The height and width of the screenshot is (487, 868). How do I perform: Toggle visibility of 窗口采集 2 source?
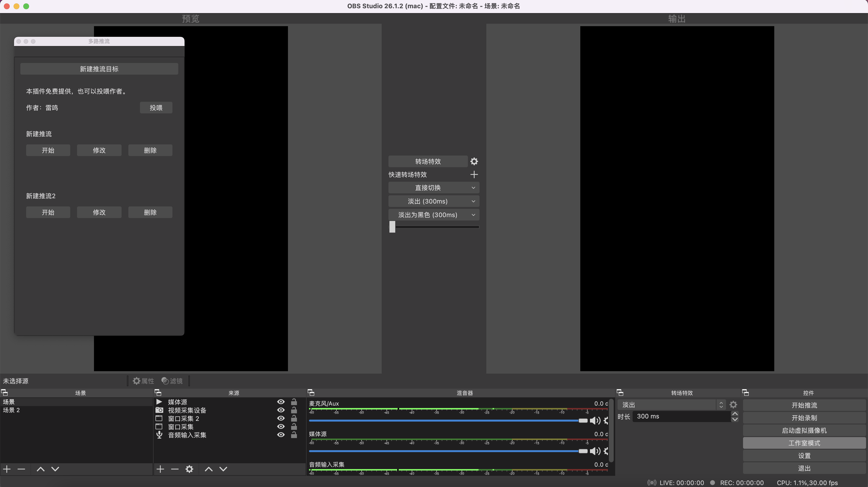(x=281, y=418)
